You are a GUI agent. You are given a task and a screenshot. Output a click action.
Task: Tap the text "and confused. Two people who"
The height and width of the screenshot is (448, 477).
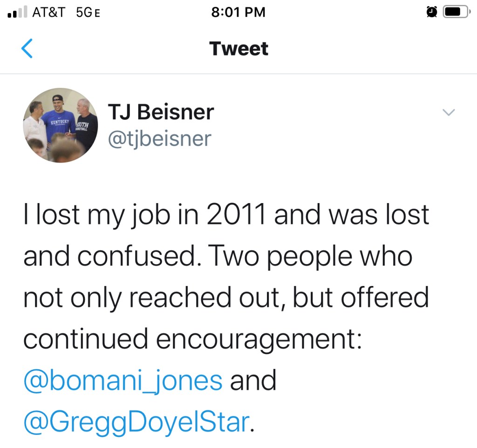(218, 256)
